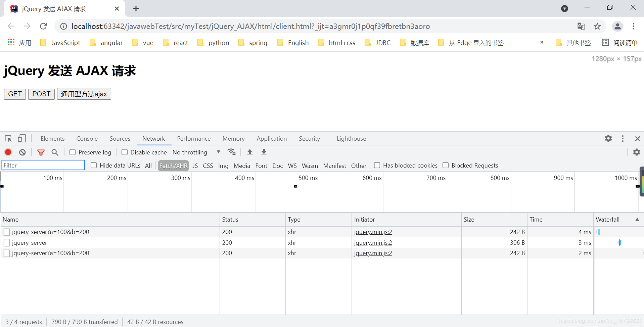This screenshot has height=327, width=644.
Task: Clear the network request log
Action: pos(22,152)
